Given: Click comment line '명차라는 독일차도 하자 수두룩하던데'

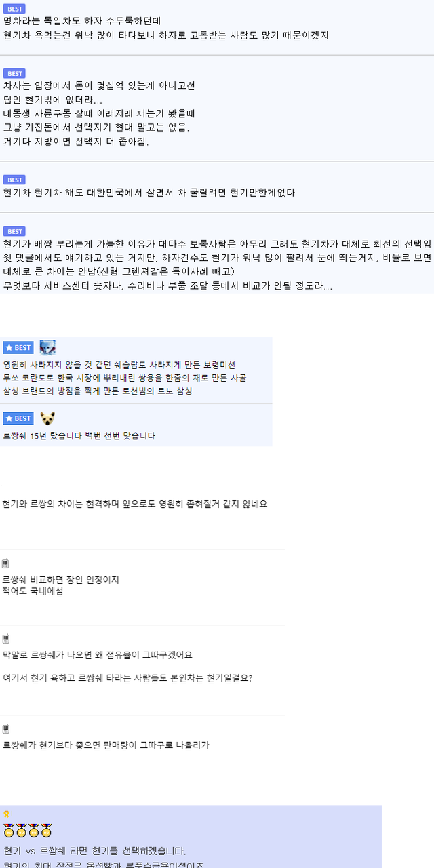Looking at the screenshot, I should point(81,21).
